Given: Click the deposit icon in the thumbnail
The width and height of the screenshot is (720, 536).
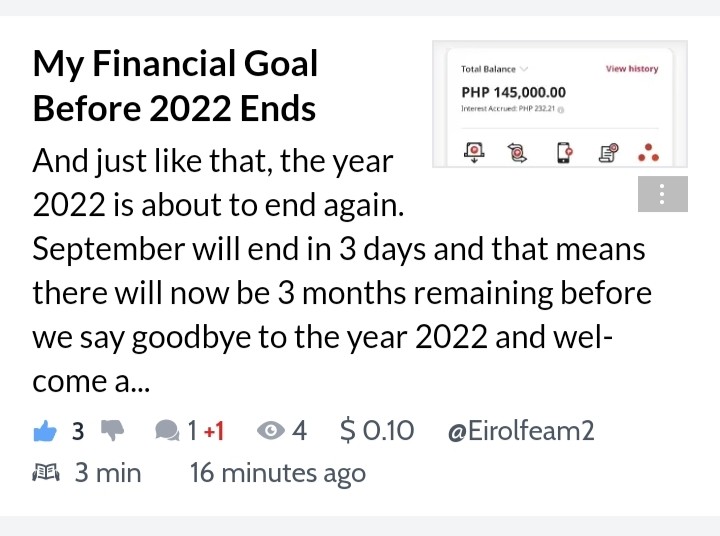Looking at the screenshot, I should pos(474,152).
